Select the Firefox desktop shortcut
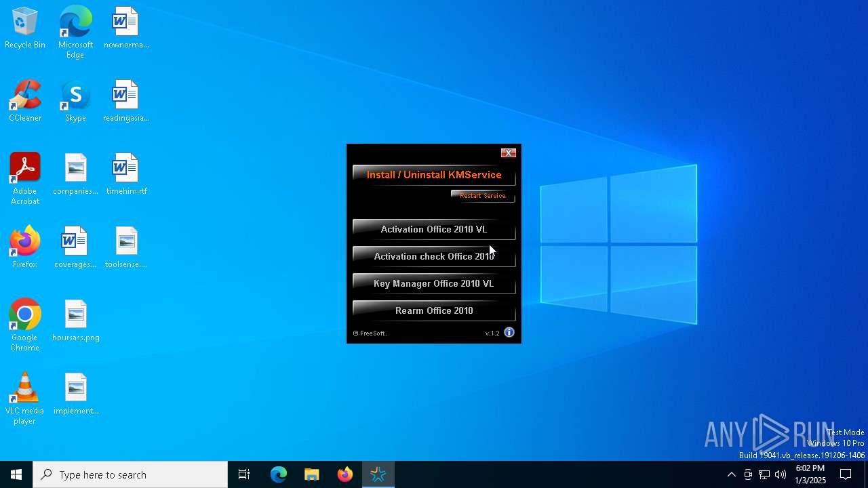Image resolution: width=868 pixels, height=488 pixels. pos(25,248)
